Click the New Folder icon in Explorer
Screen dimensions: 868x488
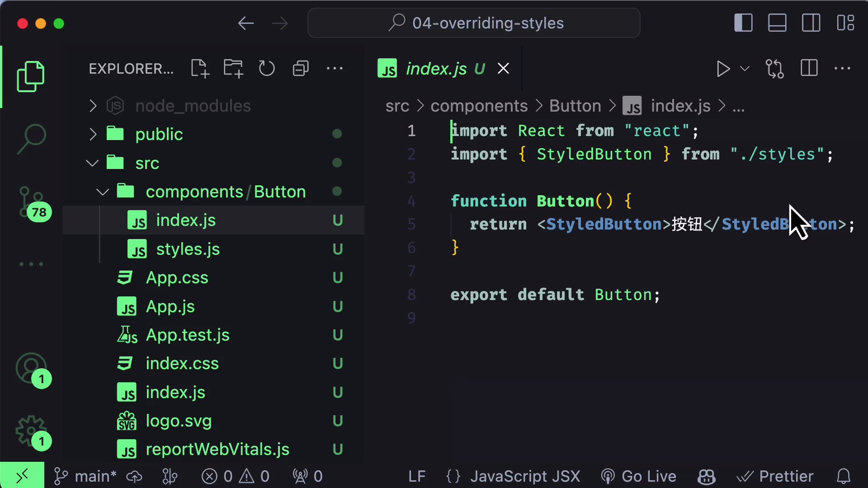click(x=233, y=69)
